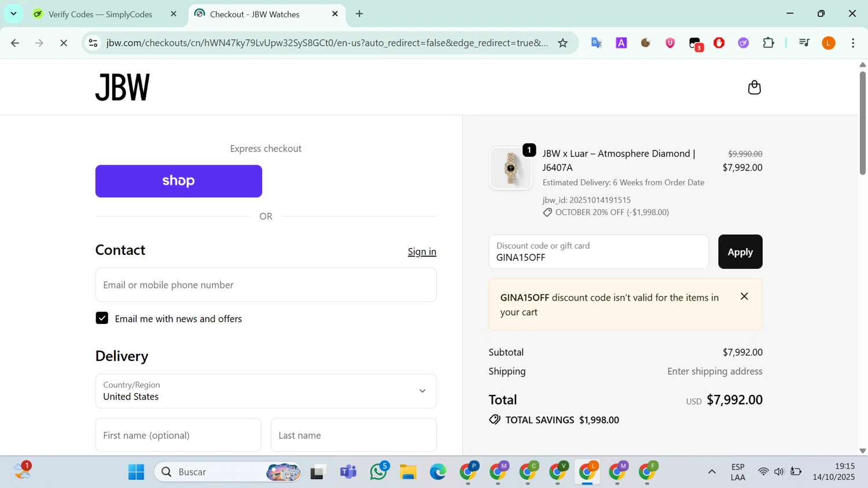Edit the Discount code or gift card field

pyautogui.click(x=598, y=252)
